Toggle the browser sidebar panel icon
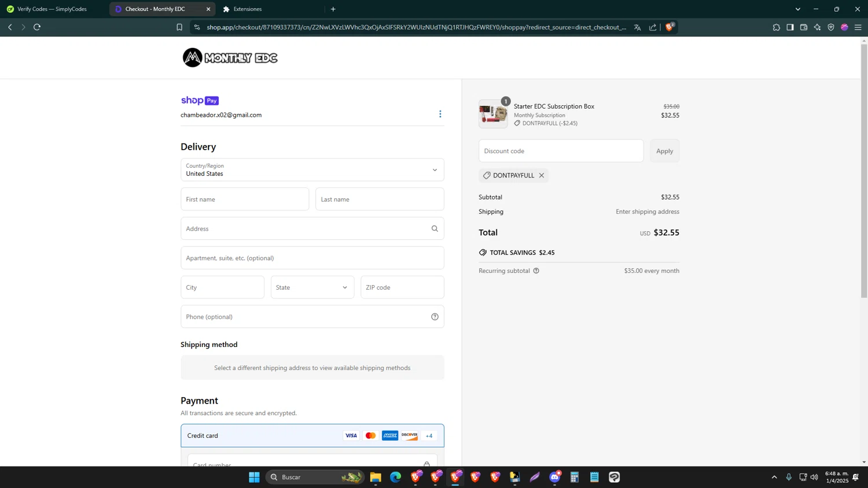This screenshot has height=488, width=868. point(790,27)
